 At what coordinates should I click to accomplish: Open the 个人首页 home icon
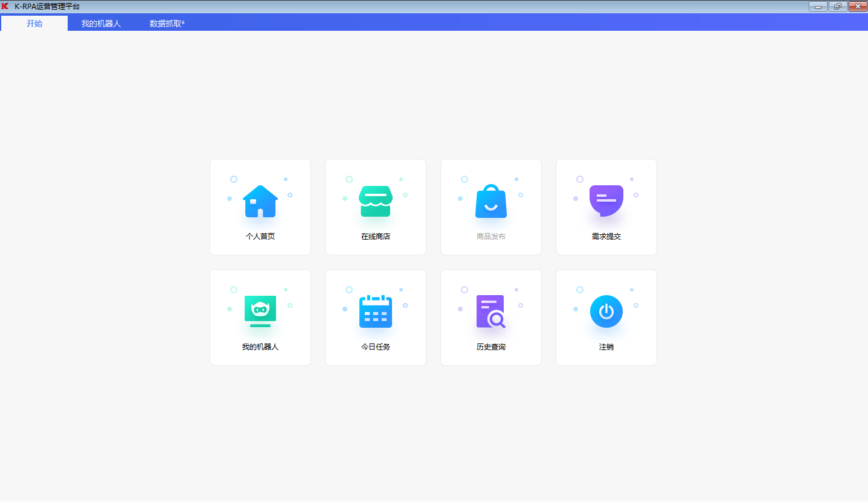pyautogui.click(x=260, y=201)
